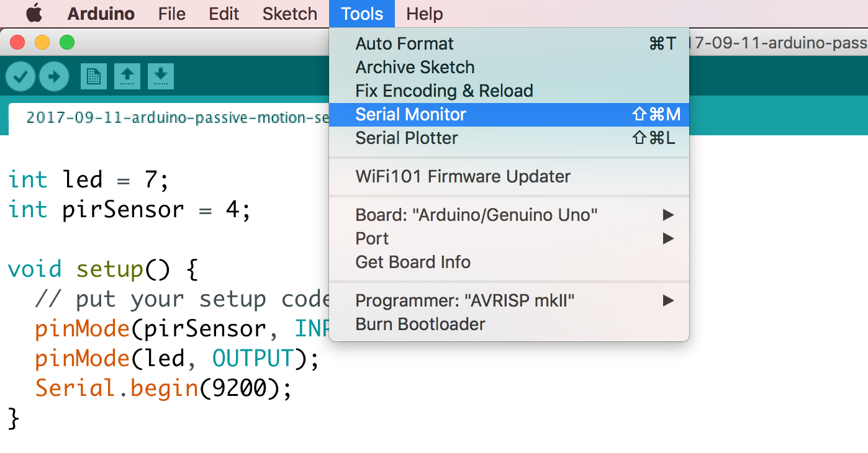The image size is (868, 453).
Task: Click the green zoom window button
Action: (66, 42)
